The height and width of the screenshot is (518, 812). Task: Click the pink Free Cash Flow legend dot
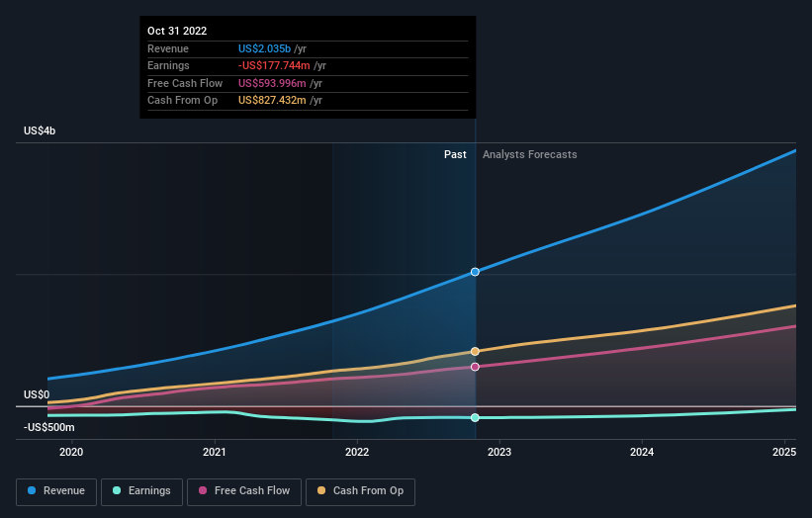(x=203, y=490)
